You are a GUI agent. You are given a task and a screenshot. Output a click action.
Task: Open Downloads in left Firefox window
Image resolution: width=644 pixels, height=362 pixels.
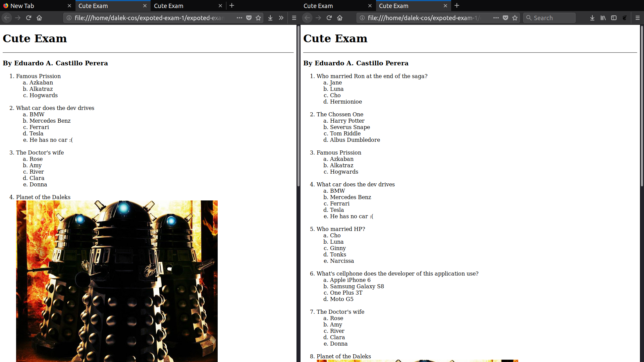click(x=270, y=18)
